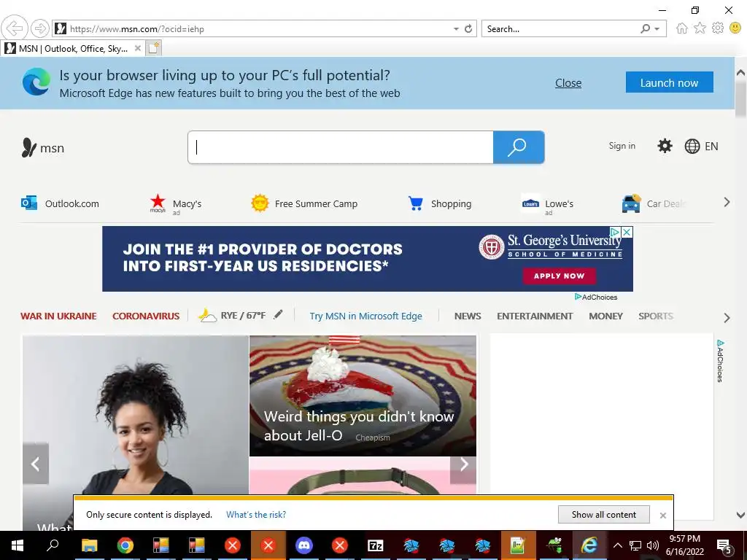Click the IE toolbar magnifier search icon
747x560 pixels.
click(x=645, y=28)
